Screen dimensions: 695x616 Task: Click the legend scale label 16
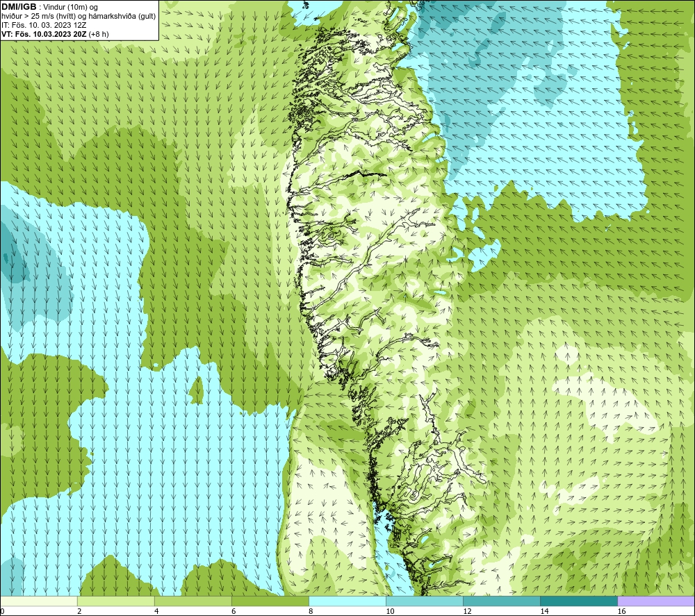tap(621, 611)
